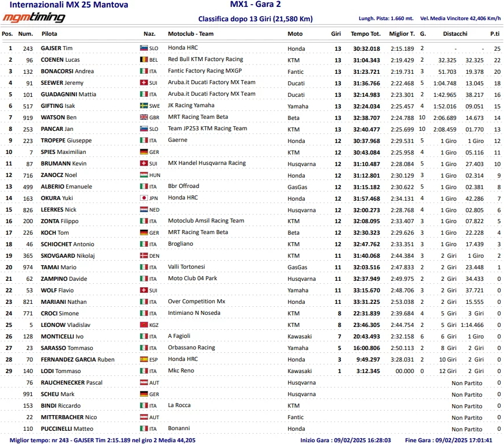Click Fantic Factory Racing MXGP team
Image resolution: width=504 pixels, height=444 pixels.
pyautogui.click(x=204, y=71)
